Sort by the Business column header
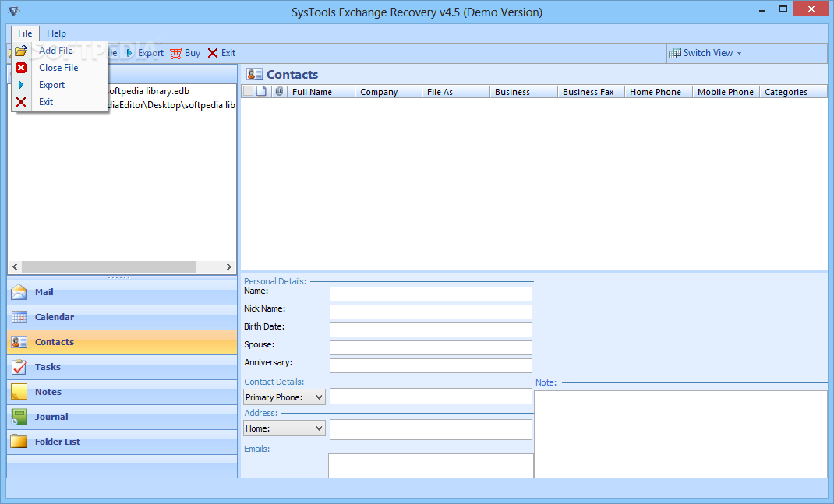 (x=523, y=91)
